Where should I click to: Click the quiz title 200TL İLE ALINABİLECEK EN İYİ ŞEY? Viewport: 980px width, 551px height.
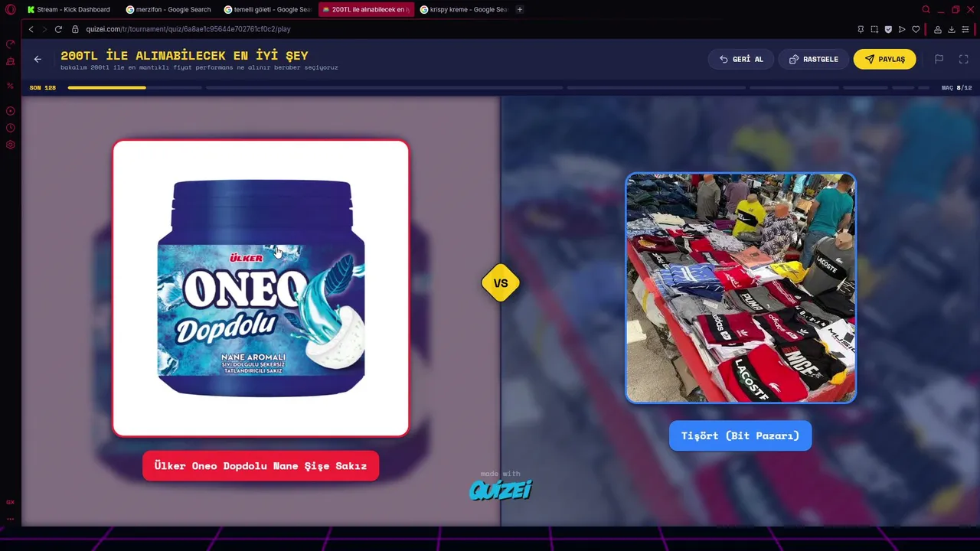[185, 55]
